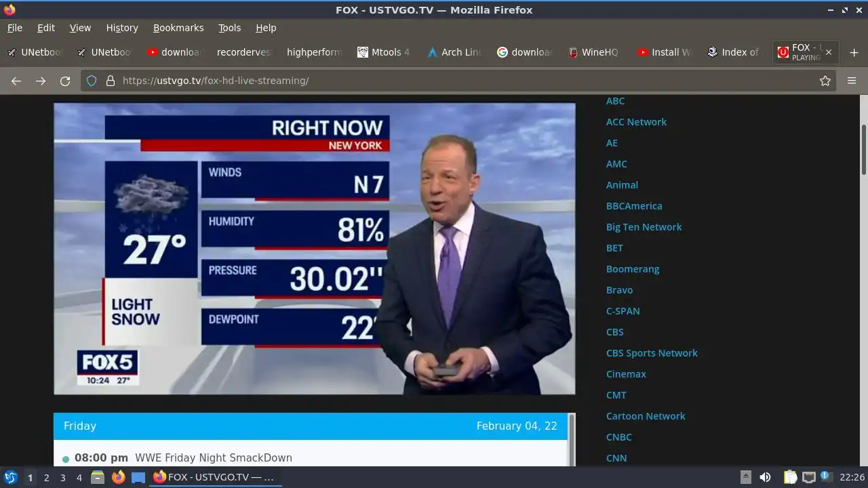Open the AMC channel link

pos(616,164)
